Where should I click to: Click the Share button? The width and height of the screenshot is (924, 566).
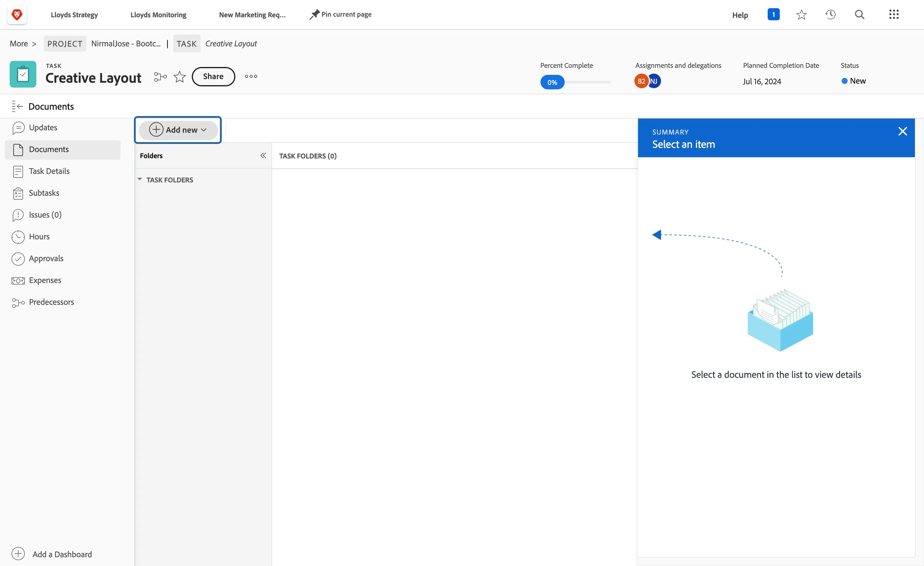(213, 77)
